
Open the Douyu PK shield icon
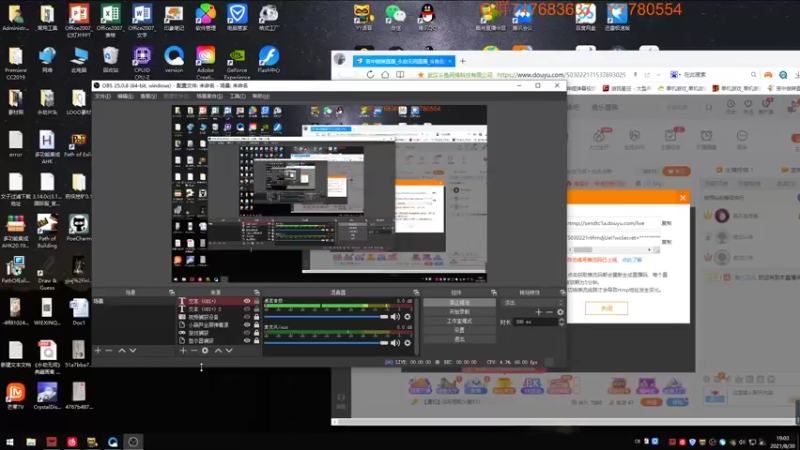click(x=634, y=136)
